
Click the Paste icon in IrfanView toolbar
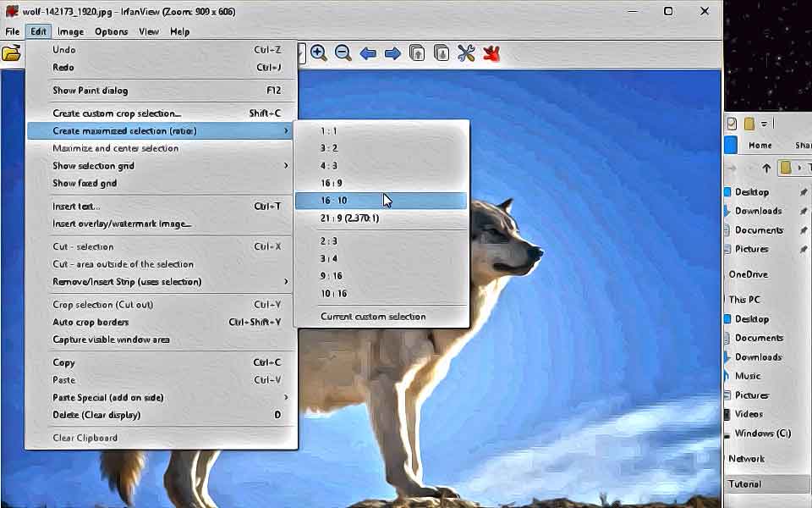(442, 52)
